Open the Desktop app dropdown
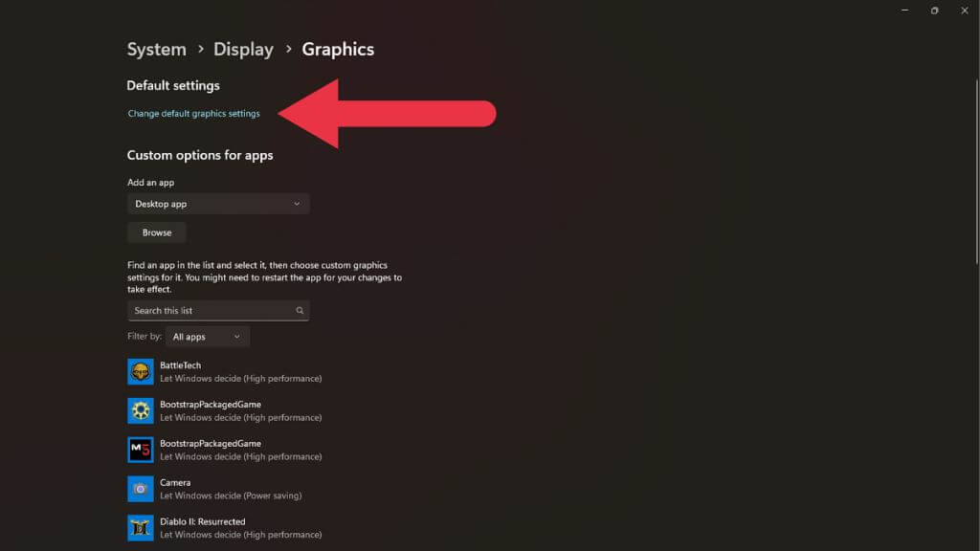This screenshot has height=551, width=980. click(218, 204)
